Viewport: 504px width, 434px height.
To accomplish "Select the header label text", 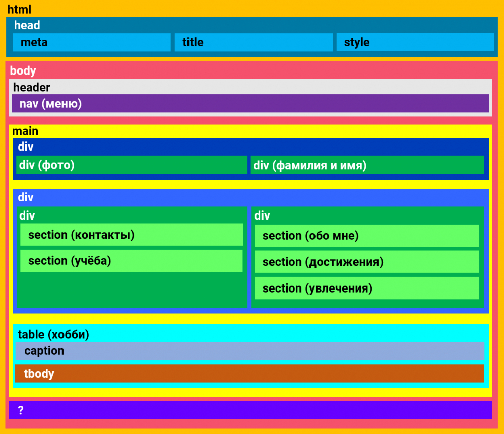I will point(31,87).
